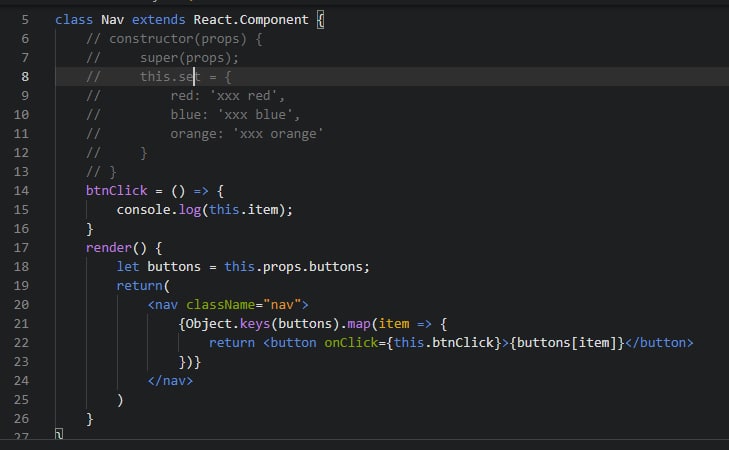Click line number 17 in the gutter
This screenshot has width=729, height=450.
click(x=21, y=248)
